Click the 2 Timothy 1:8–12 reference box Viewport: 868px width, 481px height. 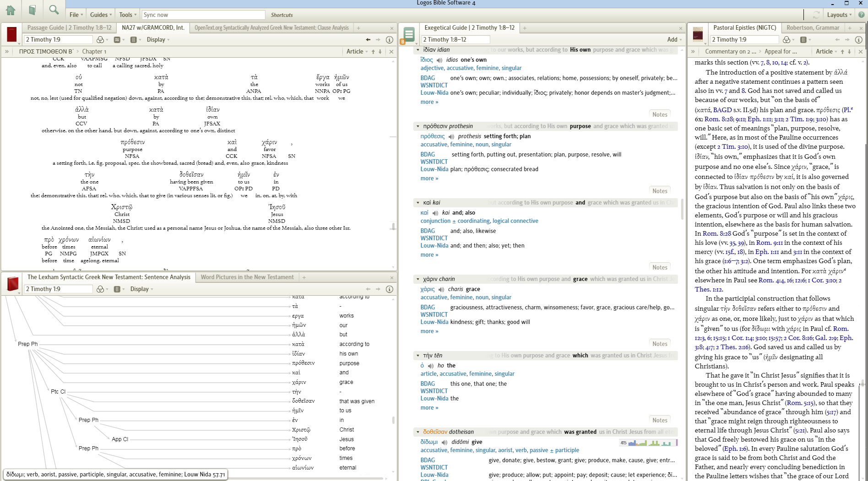coord(456,40)
